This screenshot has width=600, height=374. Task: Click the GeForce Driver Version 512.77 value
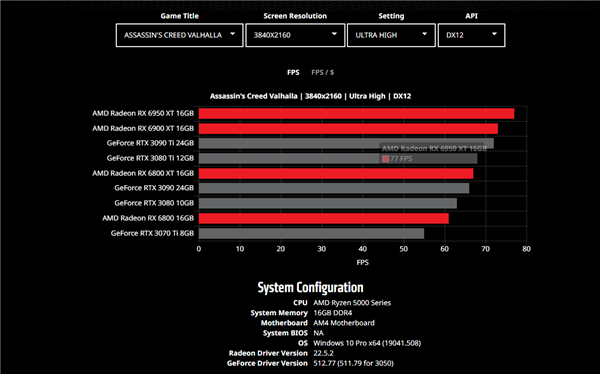coord(353,363)
